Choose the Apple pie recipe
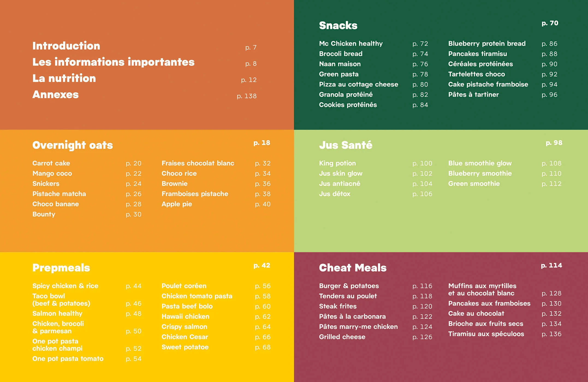 tap(177, 204)
